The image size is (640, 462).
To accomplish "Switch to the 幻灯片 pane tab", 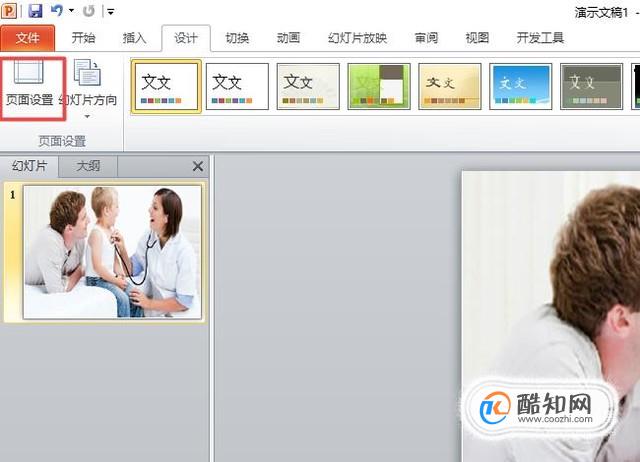I will 29,166.
